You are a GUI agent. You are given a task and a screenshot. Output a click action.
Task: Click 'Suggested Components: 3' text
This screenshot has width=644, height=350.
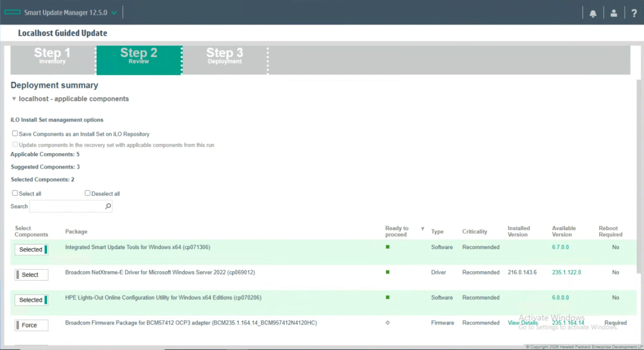45,167
